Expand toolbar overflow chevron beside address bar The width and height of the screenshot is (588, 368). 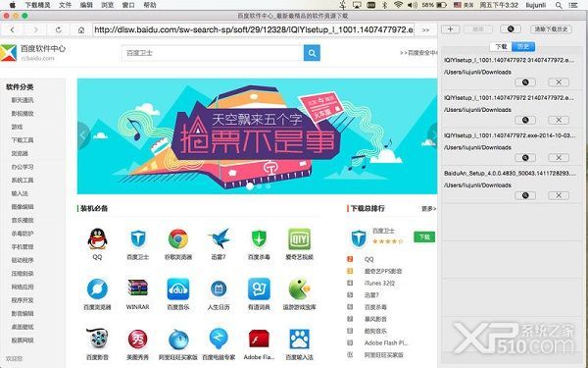[425, 30]
